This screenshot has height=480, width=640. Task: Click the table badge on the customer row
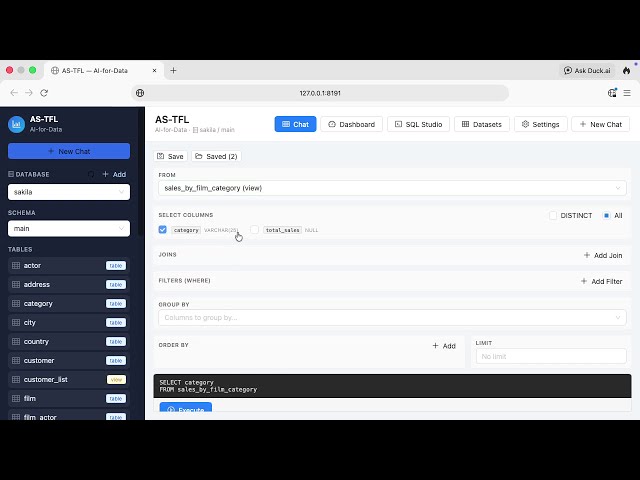pos(116,360)
